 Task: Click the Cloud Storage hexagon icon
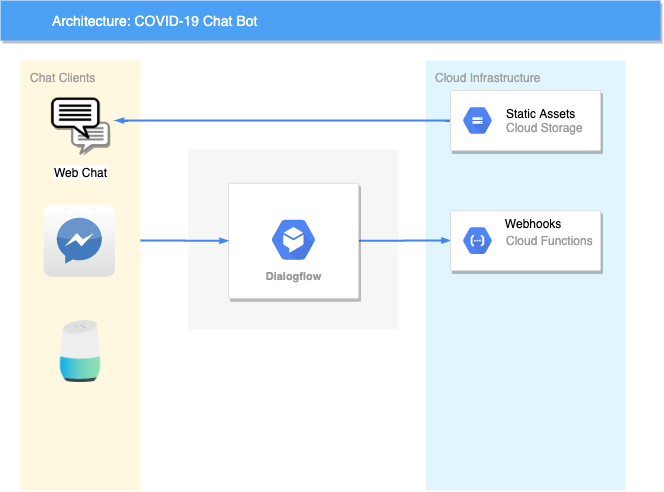coord(477,121)
